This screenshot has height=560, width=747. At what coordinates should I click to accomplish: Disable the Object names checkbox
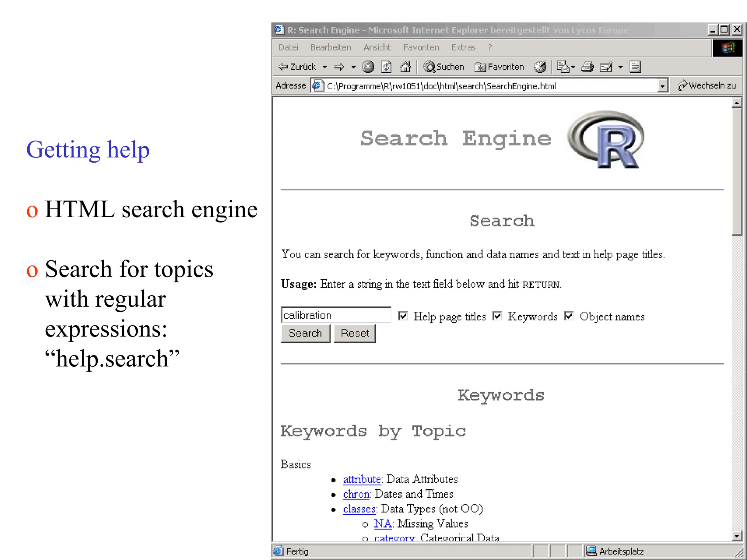[x=569, y=316]
